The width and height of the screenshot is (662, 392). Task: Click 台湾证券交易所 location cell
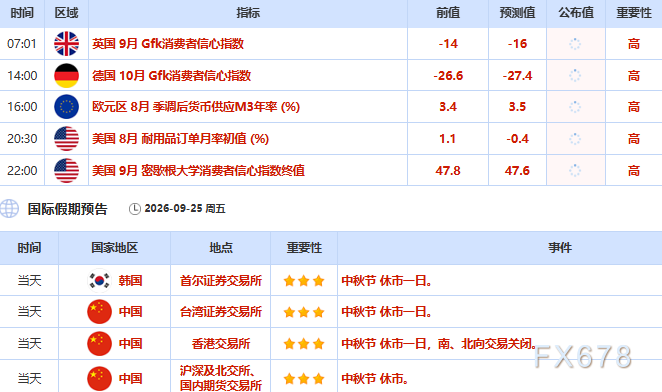click(221, 312)
